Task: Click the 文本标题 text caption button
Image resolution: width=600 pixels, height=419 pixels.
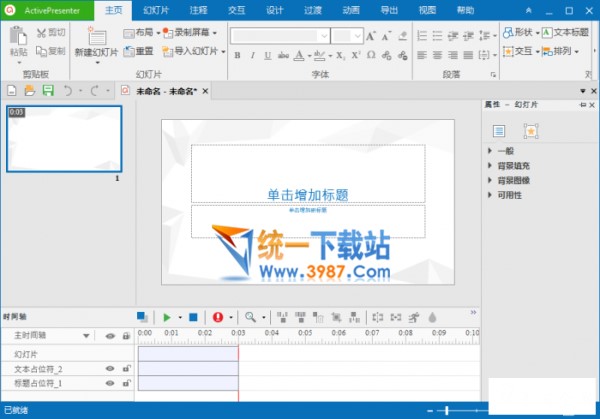Action: click(x=565, y=33)
